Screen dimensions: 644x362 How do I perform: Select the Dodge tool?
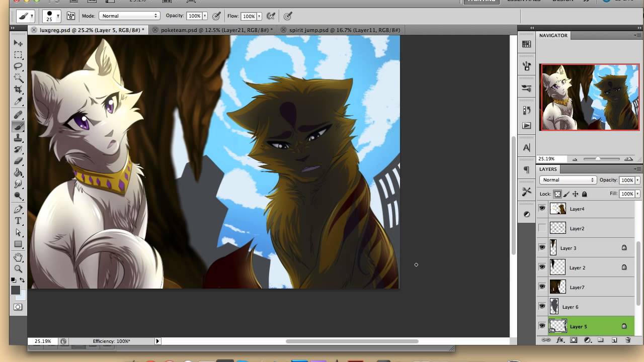pos(18,196)
